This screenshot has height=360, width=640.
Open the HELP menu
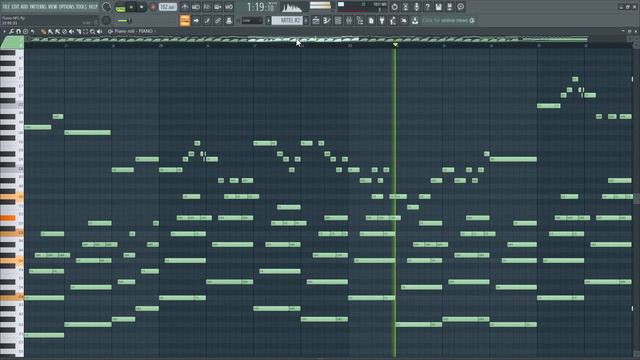pos(93,7)
